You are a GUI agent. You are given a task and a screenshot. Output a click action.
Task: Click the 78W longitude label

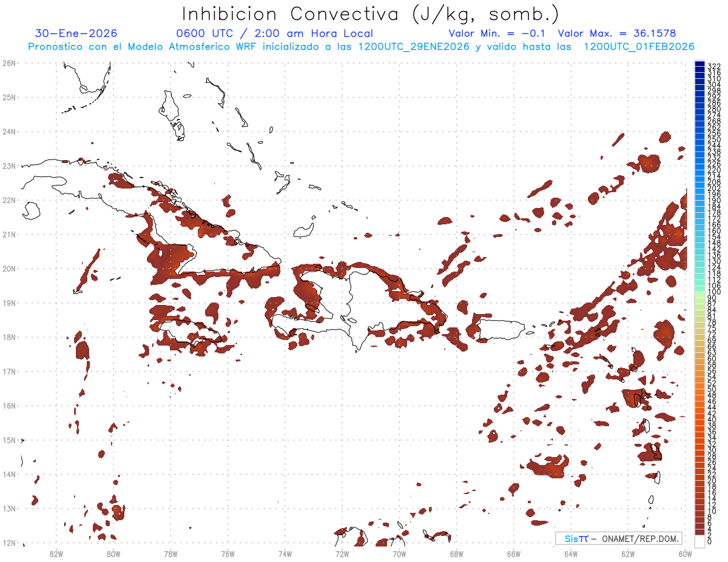coord(170,554)
